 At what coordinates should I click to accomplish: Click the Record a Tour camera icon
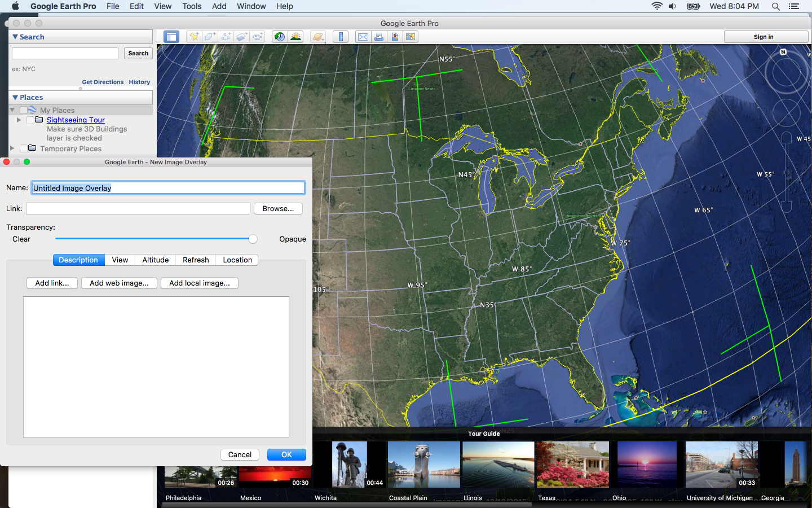pyautogui.click(x=258, y=37)
